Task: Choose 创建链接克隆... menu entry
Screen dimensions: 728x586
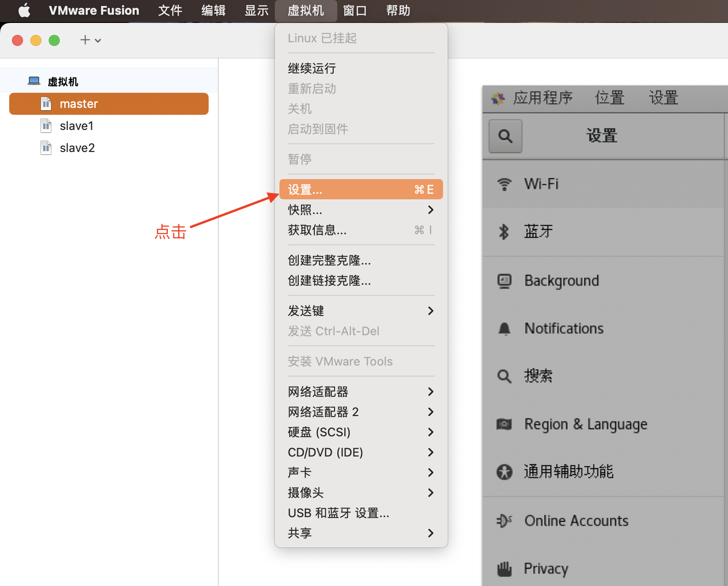Action: pos(361,281)
